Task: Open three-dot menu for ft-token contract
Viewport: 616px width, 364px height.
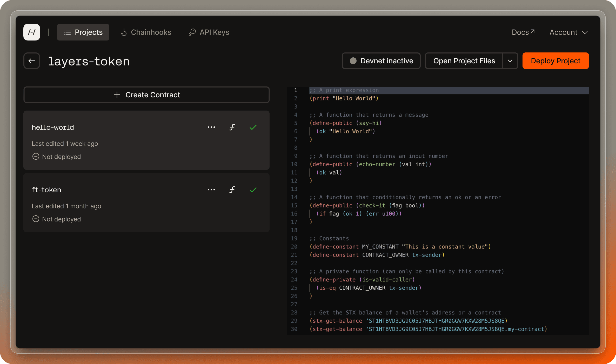Action: [211, 190]
